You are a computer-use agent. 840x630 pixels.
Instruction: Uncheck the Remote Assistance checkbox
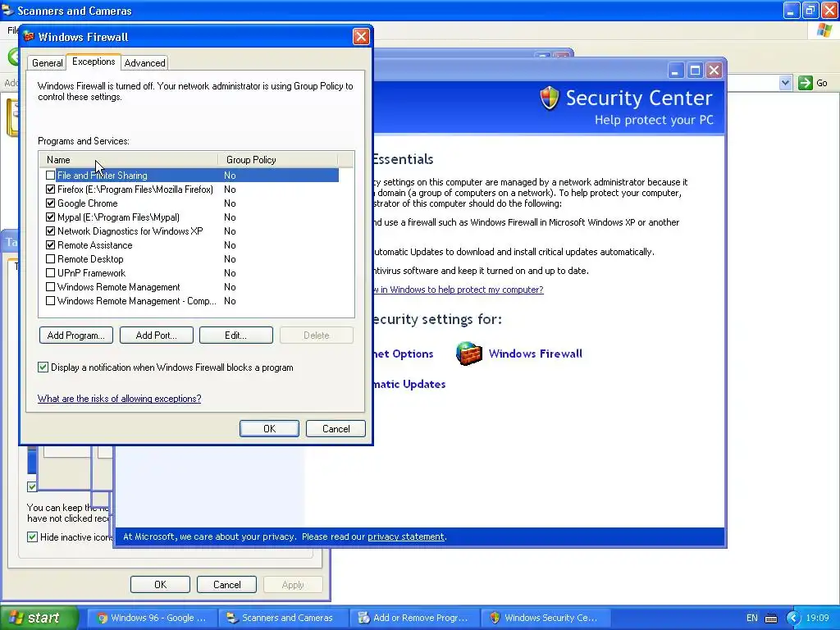pos(50,244)
